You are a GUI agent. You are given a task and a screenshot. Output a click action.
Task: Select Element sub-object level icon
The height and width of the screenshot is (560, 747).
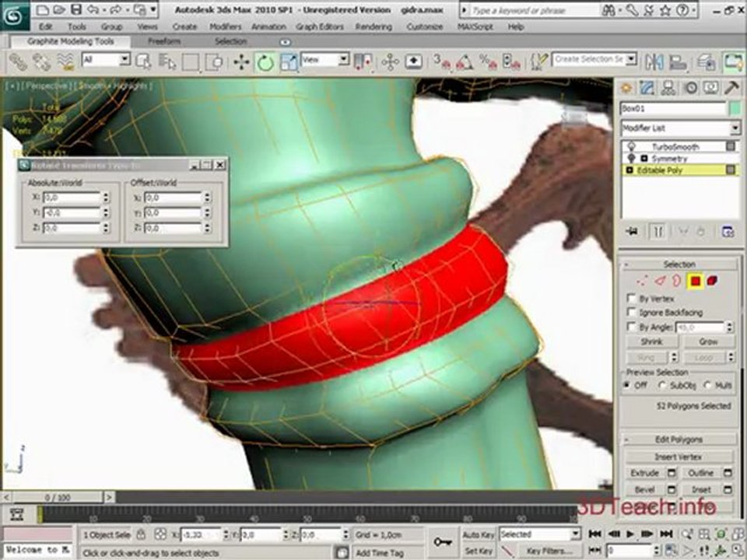click(713, 281)
